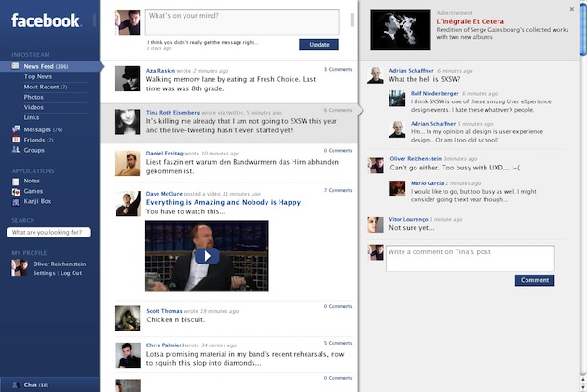Open Scott Thomas name link

click(x=164, y=311)
